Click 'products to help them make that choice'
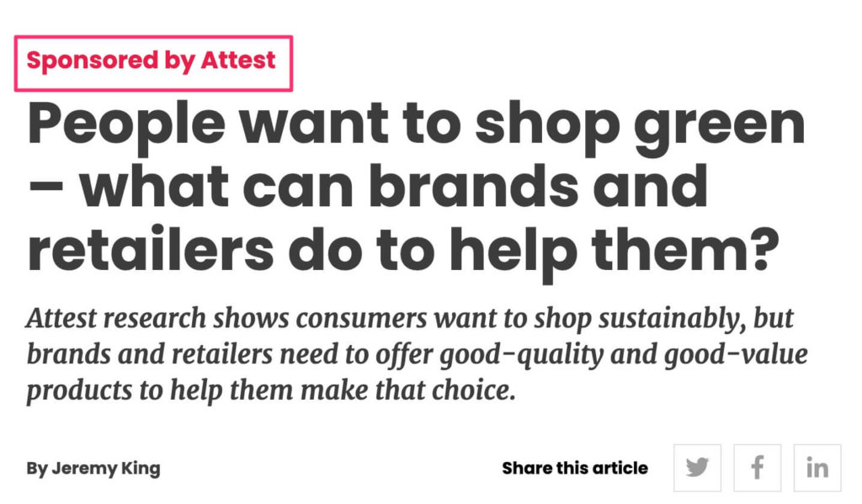Screen dimensions: 862x504 pyautogui.click(x=269, y=390)
